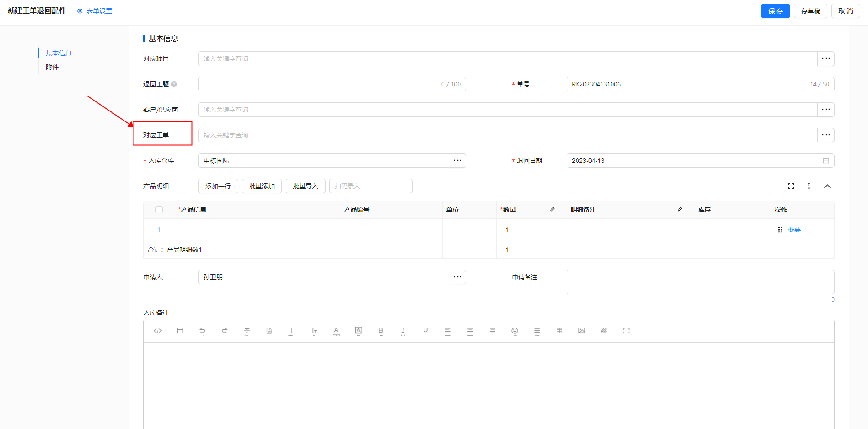Image resolution: width=868 pixels, height=429 pixels.
Task: Insert an image in editor
Action: pyautogui.click(x=582, y=330)
